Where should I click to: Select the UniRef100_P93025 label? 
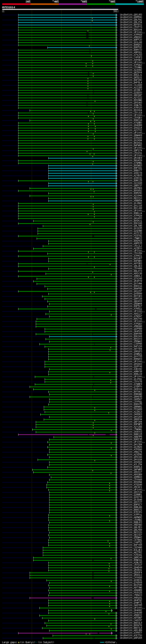(x=131, y=593)
